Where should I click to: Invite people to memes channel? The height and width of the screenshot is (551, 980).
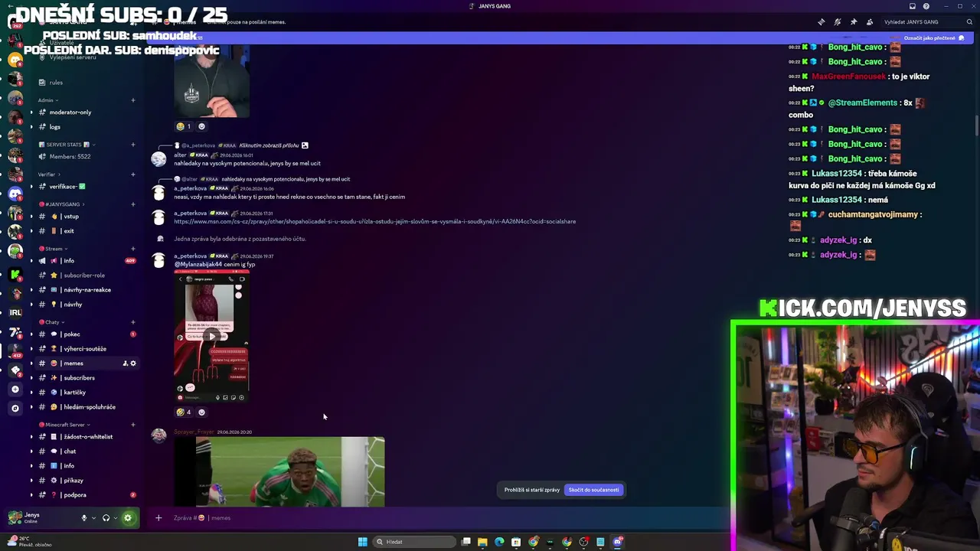[x=125, y=364]
